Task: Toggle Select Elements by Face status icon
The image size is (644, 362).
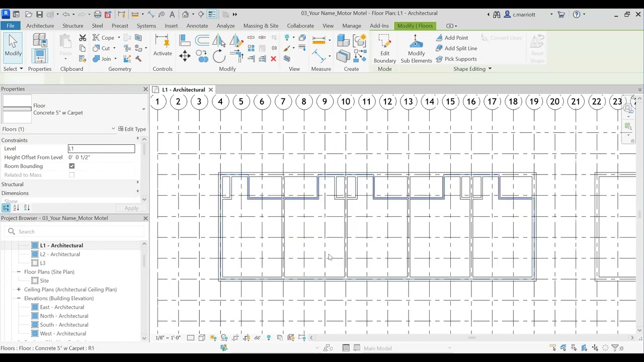Action: (x=585, y=348)
